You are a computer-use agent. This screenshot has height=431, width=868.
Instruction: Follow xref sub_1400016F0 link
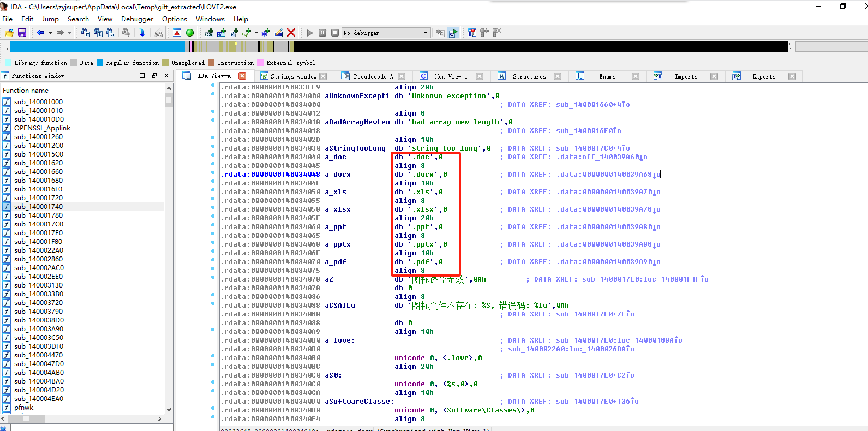(x=588, y=131)
